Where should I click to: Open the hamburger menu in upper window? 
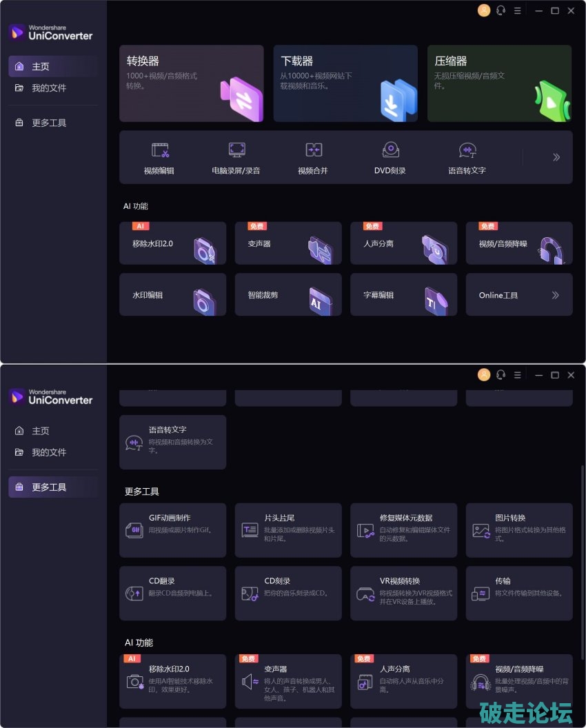(517, 10)
